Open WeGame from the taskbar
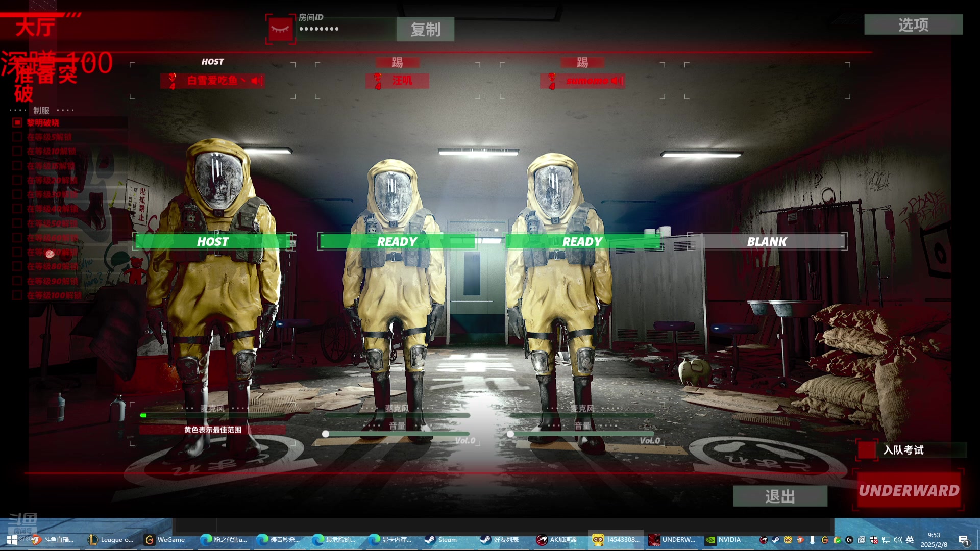980x551 pixels. (165, 540)
